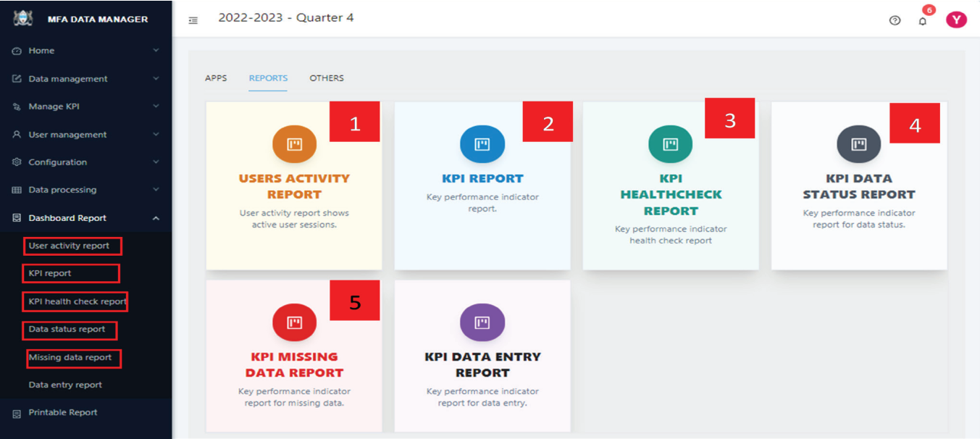980x439 pixels.
Task: Click the KPI REPORT card title
Action: pos(482,178)
